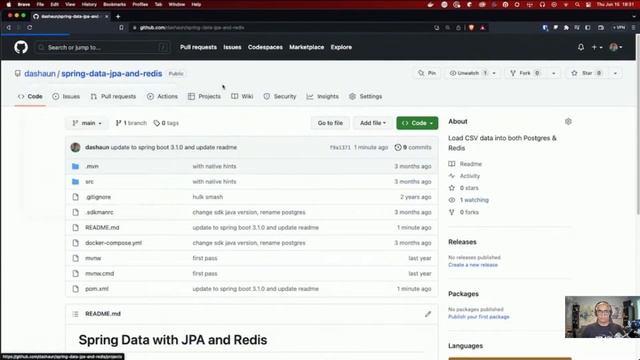640x360 pixels.
Task: Open the dashaun owner link
Action: pos(40,73)
